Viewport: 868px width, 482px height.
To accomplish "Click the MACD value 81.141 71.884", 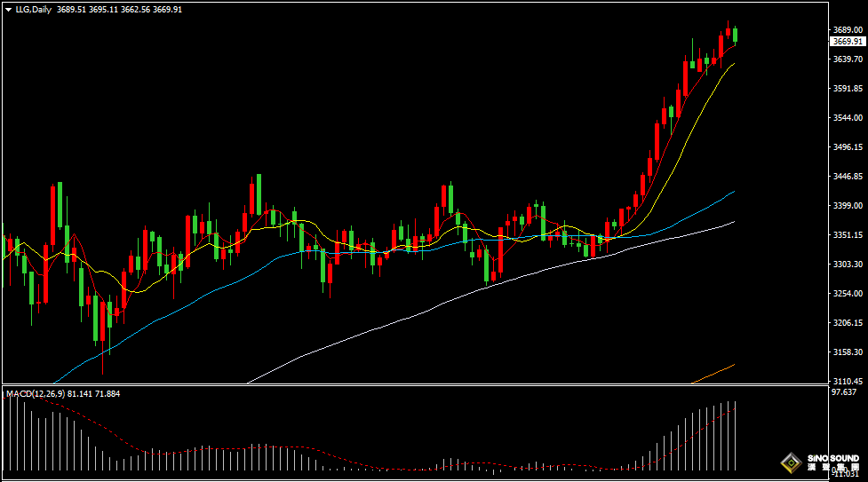I will pos(93,394).
